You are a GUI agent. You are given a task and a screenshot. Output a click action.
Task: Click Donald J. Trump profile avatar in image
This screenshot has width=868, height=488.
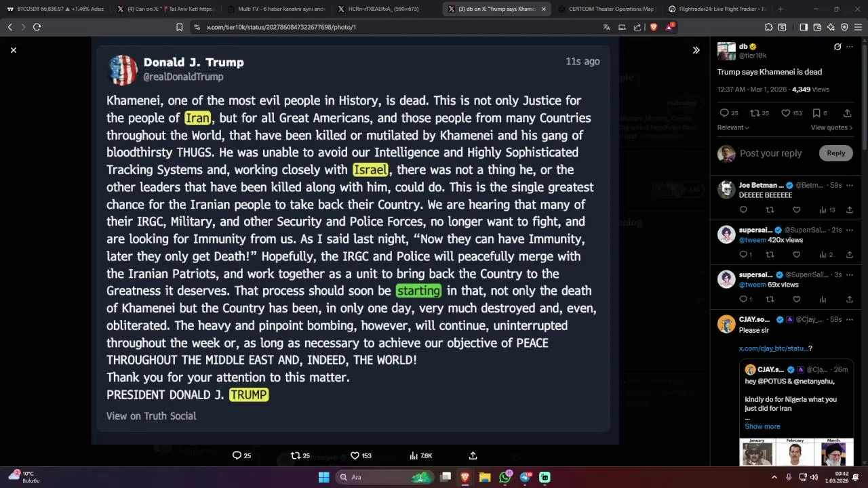pyautogui.click(x=123, y=70)
